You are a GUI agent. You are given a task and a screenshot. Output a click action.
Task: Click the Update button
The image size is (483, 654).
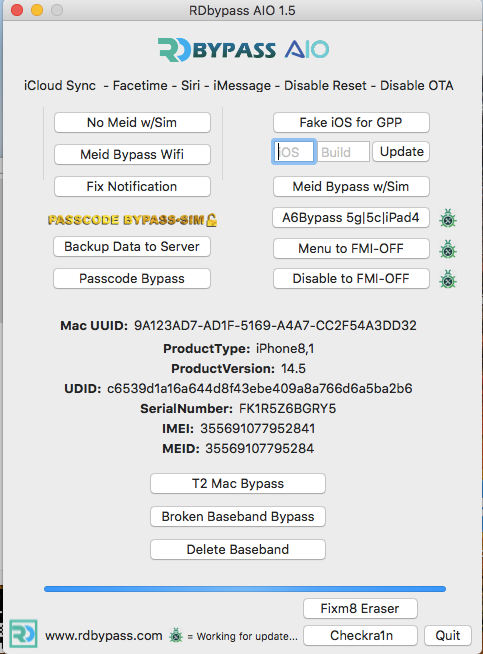[401, 151]
